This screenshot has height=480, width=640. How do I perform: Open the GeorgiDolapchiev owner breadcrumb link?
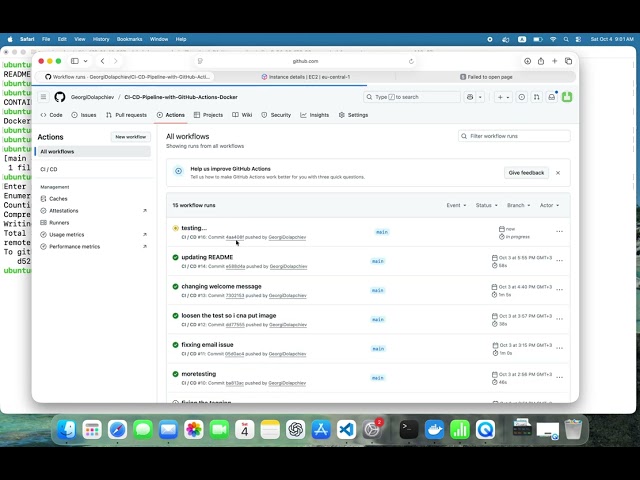(92, 97)
